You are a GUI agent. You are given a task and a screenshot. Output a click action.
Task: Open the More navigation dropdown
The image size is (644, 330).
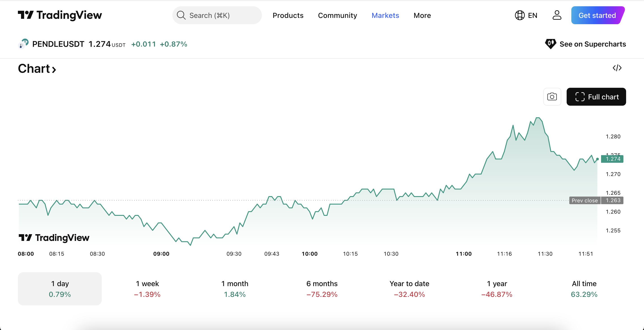(x=422, y=15)
